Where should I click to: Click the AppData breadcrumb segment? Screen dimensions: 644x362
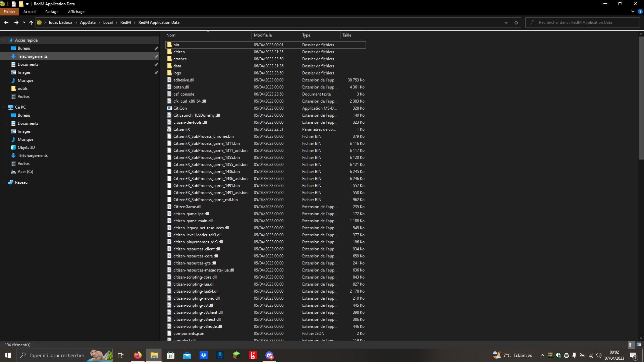(88, 22)
